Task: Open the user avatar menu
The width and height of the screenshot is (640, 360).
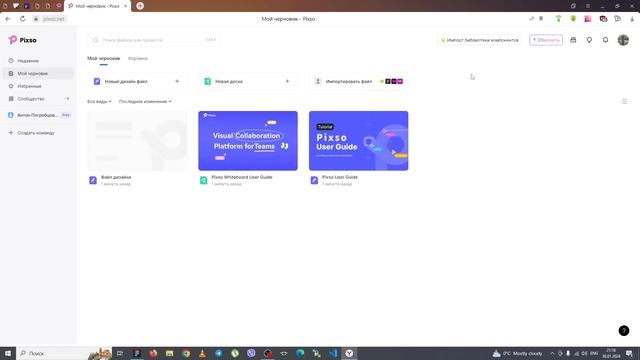Action: point(623,40)
